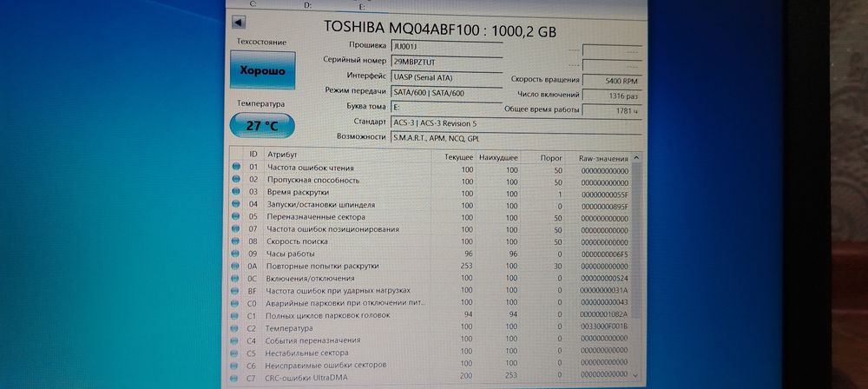Click status icon of row 0A Повторные попытки раскрутки

tap(236, 266)
